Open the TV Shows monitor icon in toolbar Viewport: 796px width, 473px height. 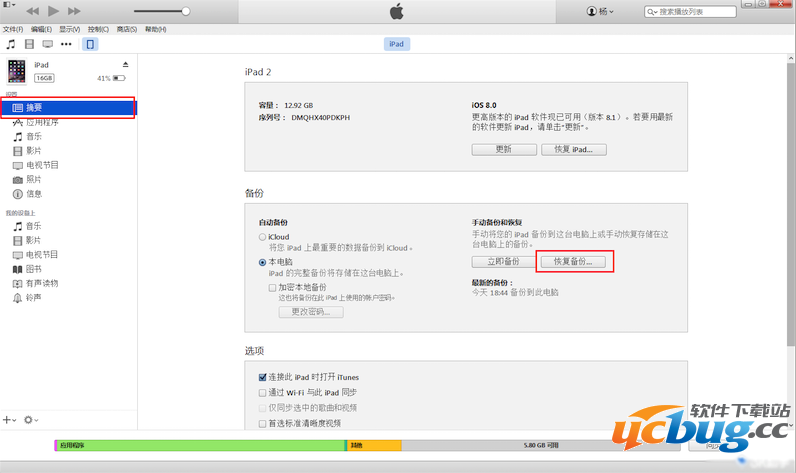point(47,45)
